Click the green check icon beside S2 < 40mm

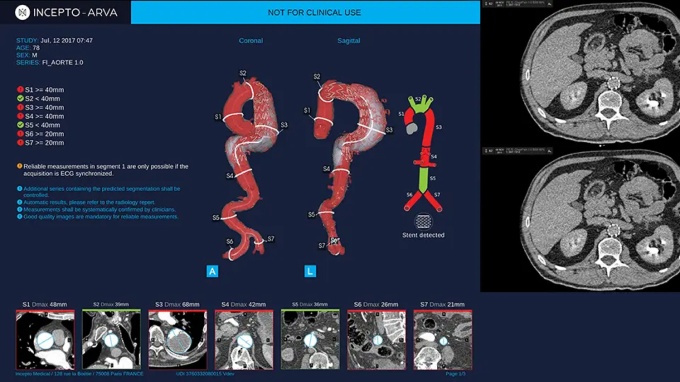click(x=20, y=98)
